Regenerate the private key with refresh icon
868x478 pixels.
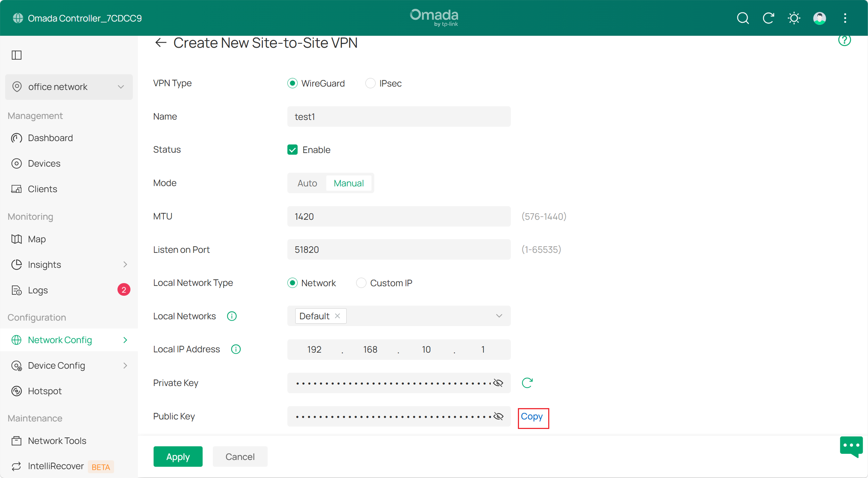click(x=527, y=383)
